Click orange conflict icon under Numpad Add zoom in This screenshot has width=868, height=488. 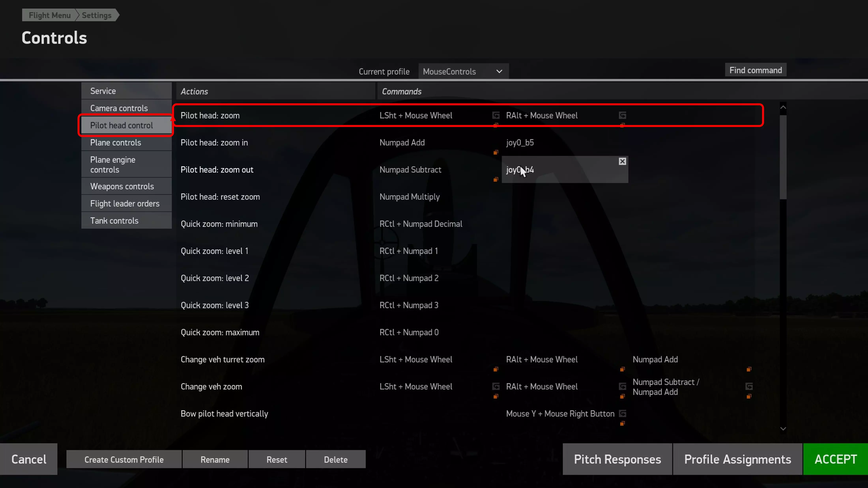coord(496,153)
